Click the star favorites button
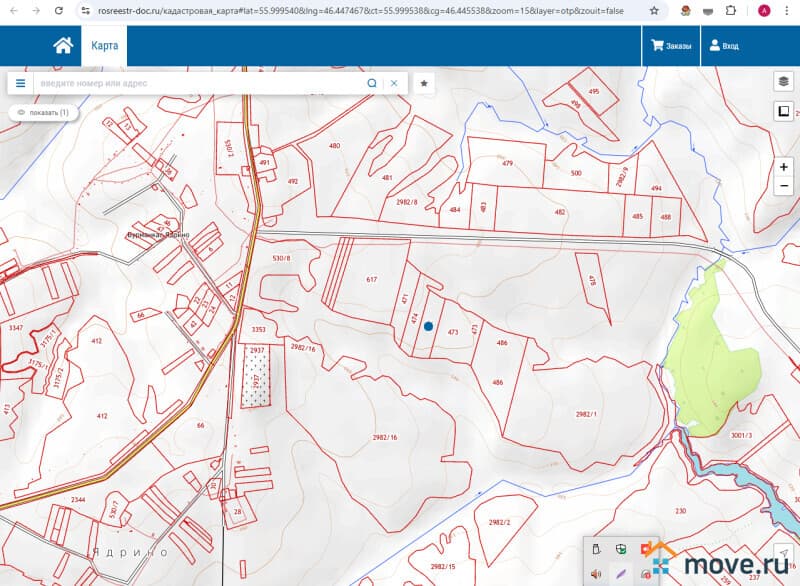This screenshot has width=800, height=586. pos(424,83)
